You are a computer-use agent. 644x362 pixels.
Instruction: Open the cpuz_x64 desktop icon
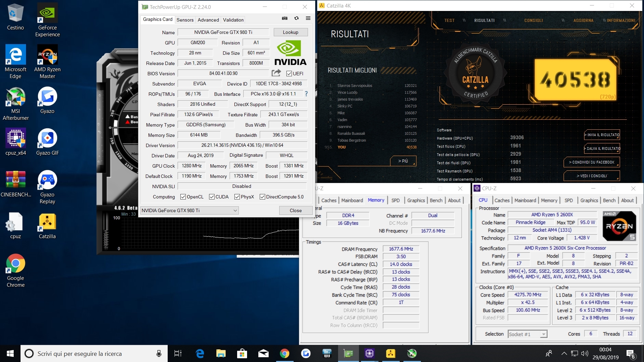point(15,142)
